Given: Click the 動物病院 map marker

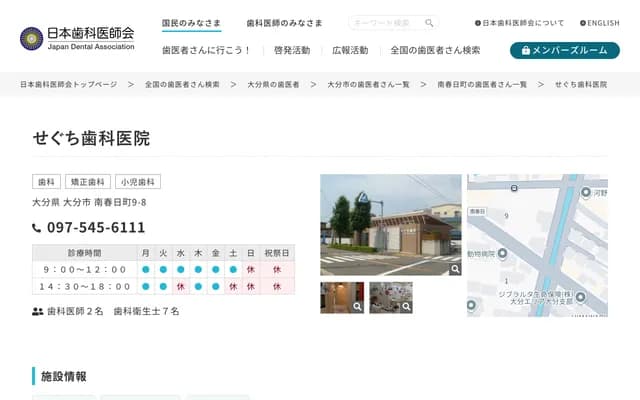Looking at the screenshot, I should pyautogui.click(x=502, y=253).
